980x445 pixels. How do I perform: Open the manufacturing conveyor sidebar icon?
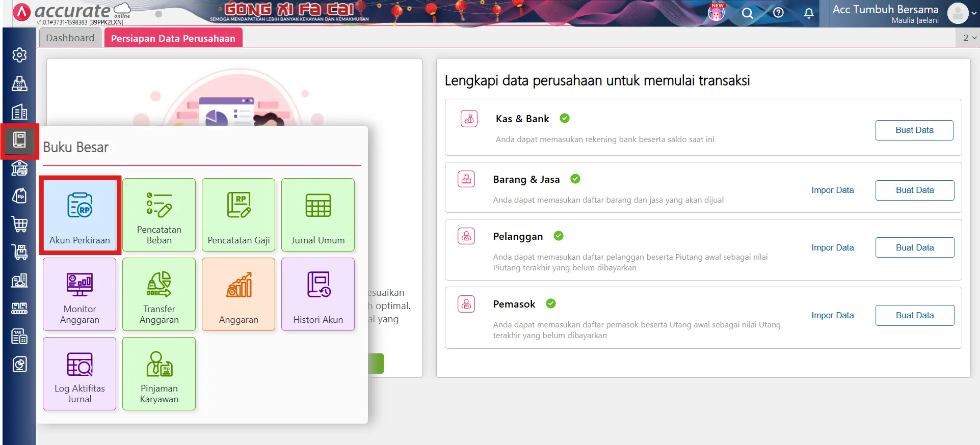pyautogui.click(x=19, y=308)
